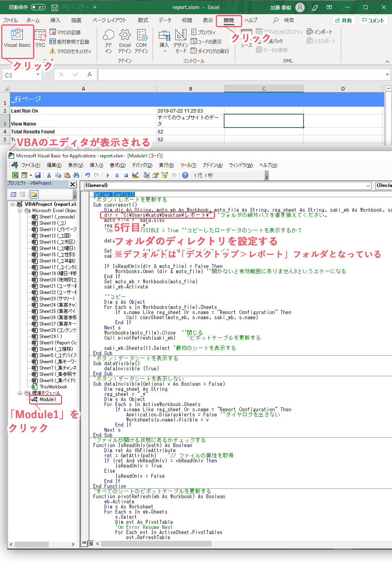
Task: Click the 共有 share button
Action: (x=344, y=20)
